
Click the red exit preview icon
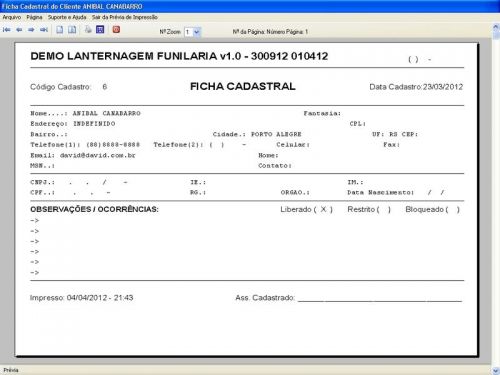point(116,30)
